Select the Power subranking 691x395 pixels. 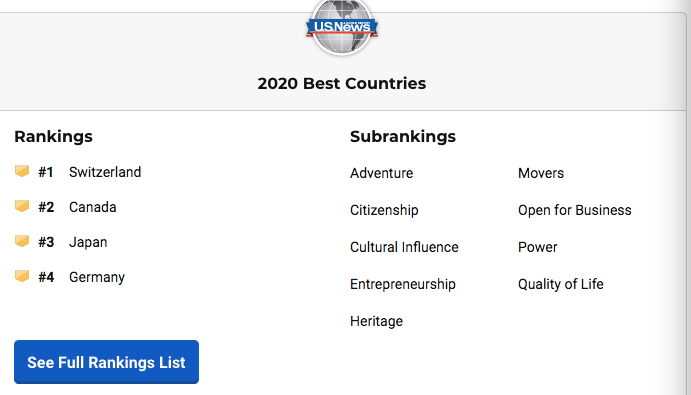coord(538,247)
